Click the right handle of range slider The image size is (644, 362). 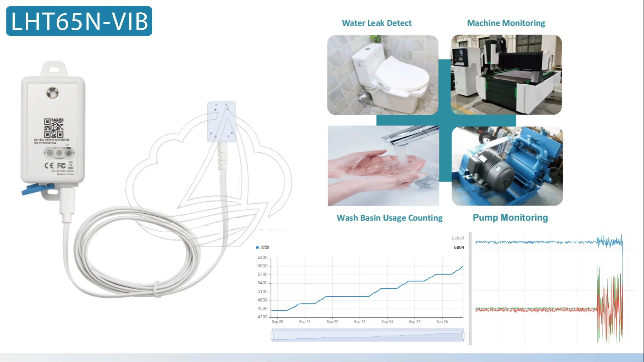(463, 336)
